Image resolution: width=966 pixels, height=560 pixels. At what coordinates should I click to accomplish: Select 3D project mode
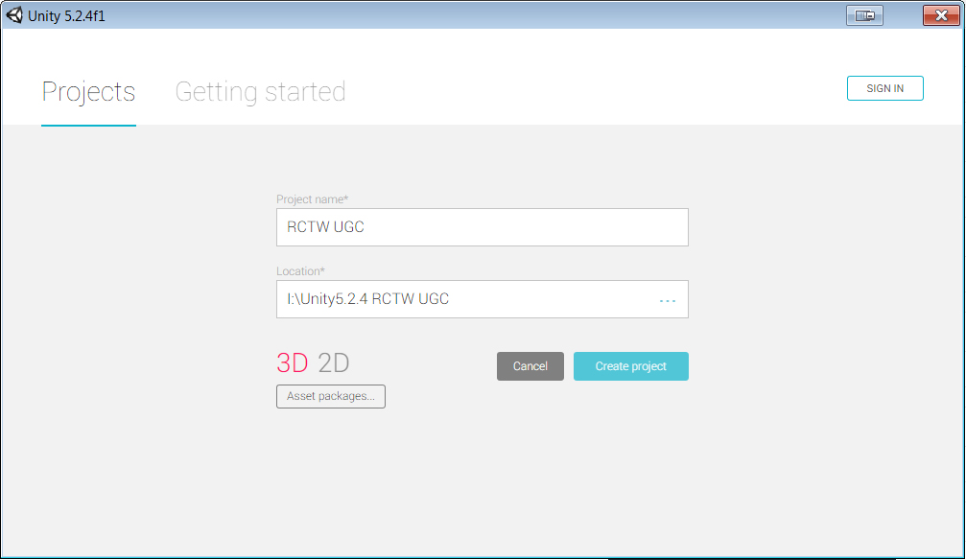(292, 362)
